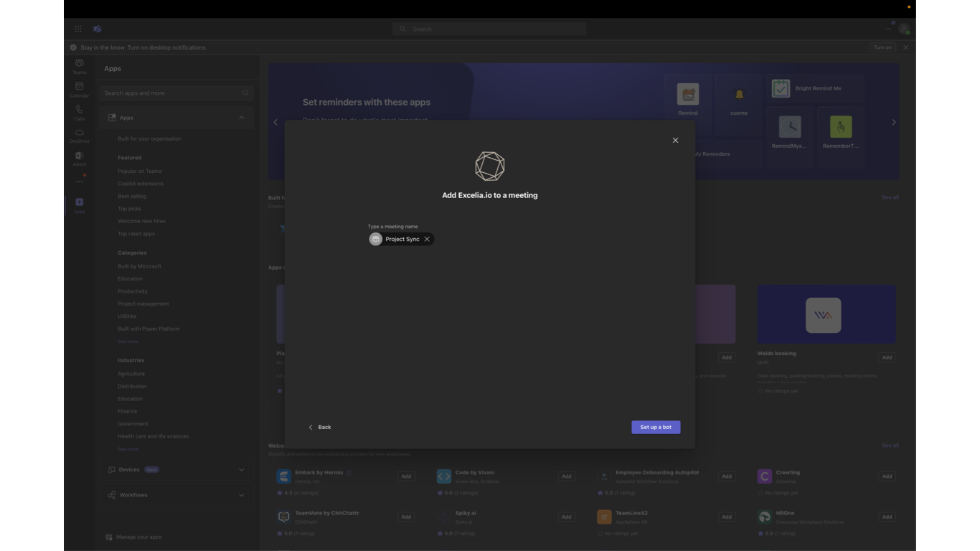Select Welcome new hires

(141, 221)
